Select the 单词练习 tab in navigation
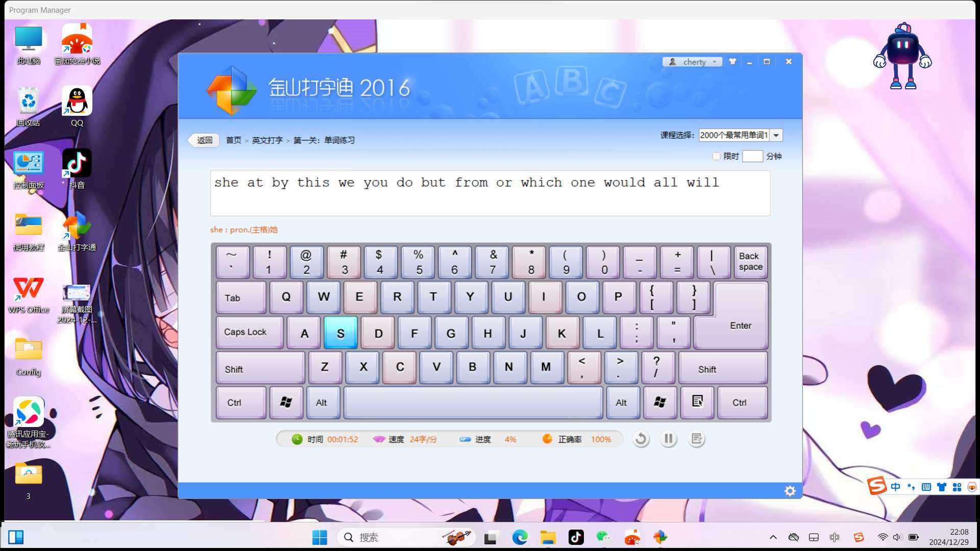 (x=339, y=140)
